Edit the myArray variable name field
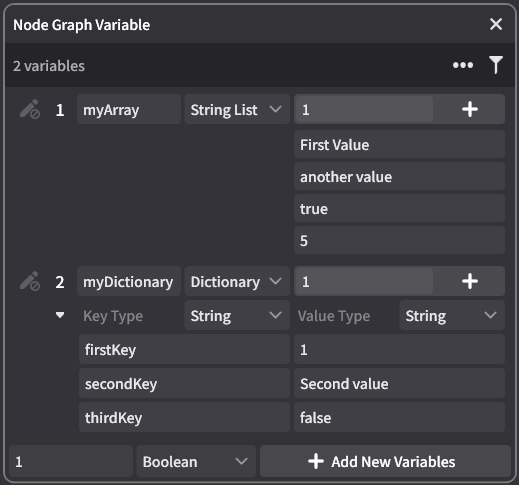 point(129,109)
